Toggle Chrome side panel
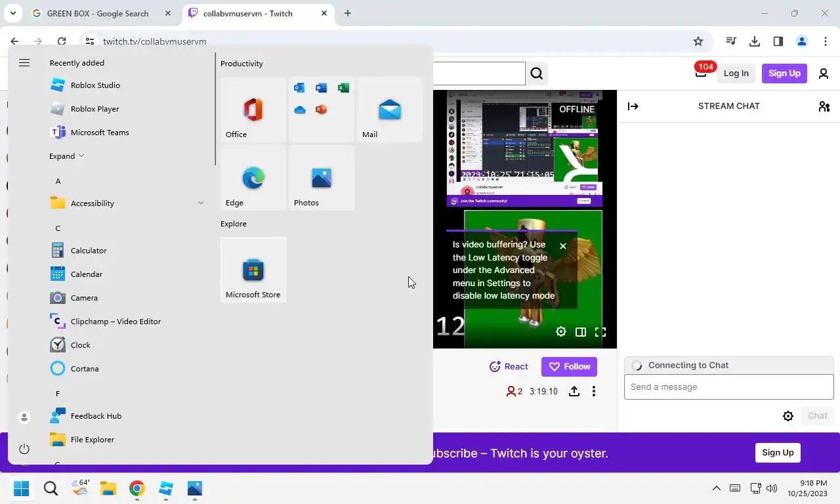Viewport: 840px width, 504px height. 778,41
